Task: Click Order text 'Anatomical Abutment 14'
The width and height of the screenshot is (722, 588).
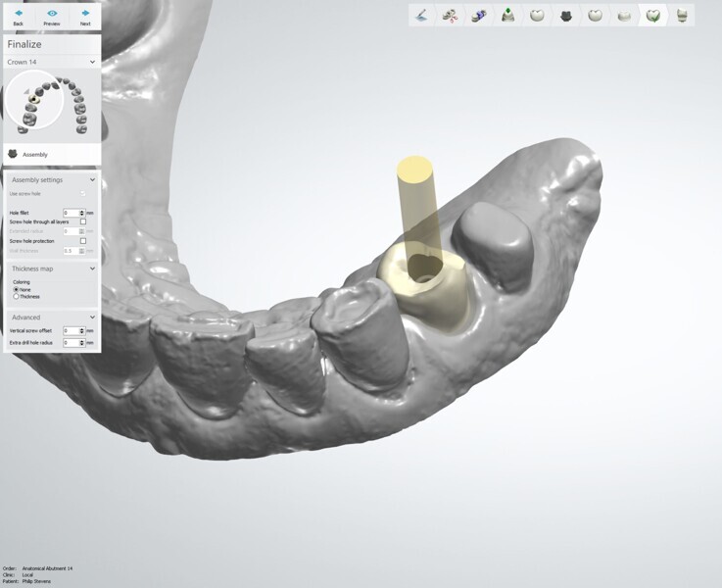Action: (x=47, y=568)
